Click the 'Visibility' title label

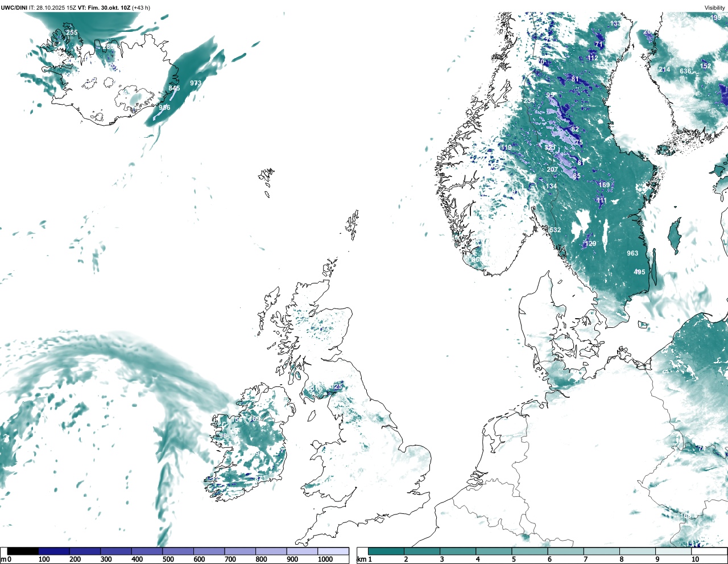pyautogui.click(x=715, y=7)
